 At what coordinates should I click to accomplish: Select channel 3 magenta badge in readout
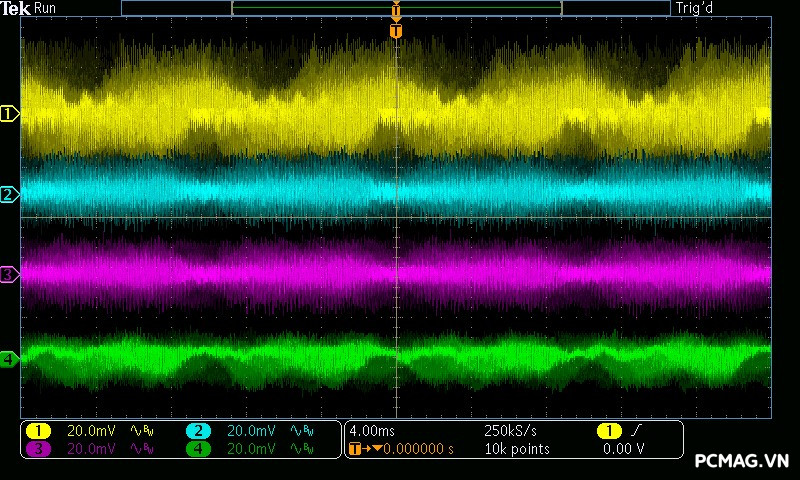[x=38, y=449]
